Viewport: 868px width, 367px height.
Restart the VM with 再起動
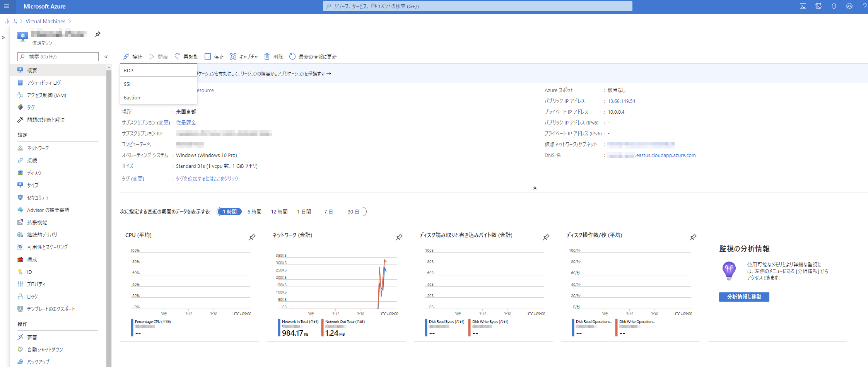click(186, 57)
